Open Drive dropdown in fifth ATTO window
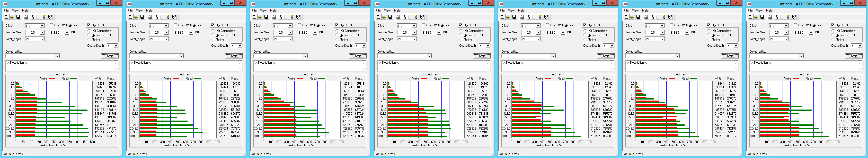 tap(538, 26)
